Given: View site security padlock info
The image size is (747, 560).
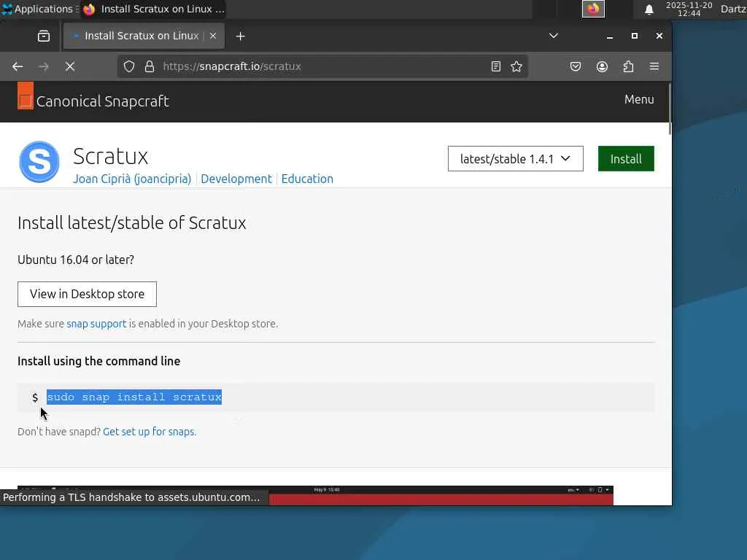Looking at the screenshot, I should coord(150,66).
